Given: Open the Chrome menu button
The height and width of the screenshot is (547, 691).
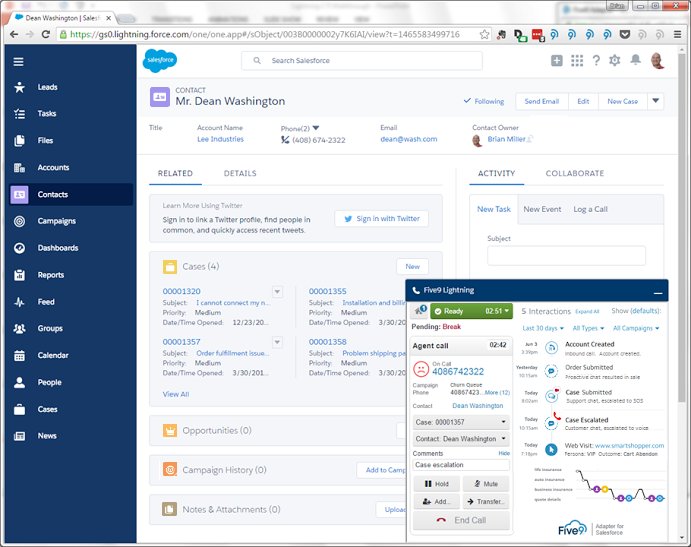Looking at the screenshot, I should [x=678, y=34].
